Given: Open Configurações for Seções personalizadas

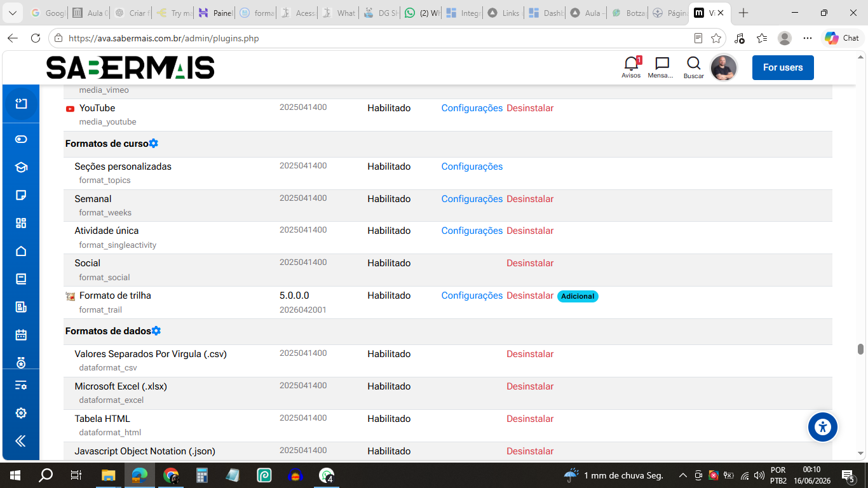Looking at the screenshot, I should pos(472,166).
